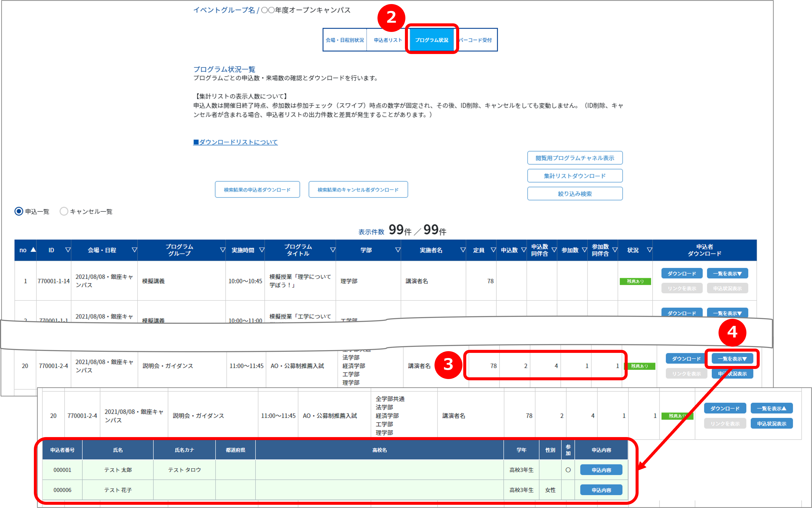Select the キャンセル一覧 radio button
Screen dimensions: 812x508
pos(64,211)
